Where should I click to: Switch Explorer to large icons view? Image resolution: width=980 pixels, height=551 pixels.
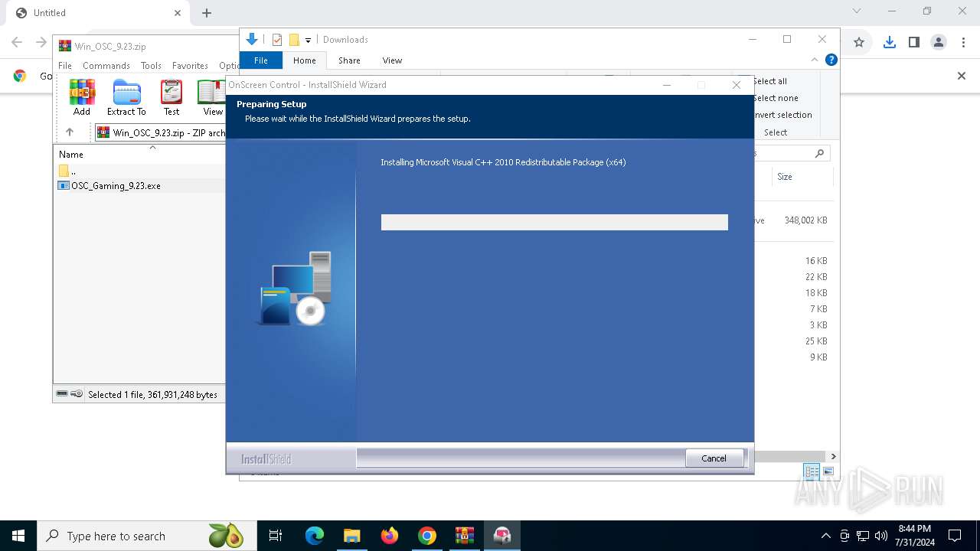(828, 471)
